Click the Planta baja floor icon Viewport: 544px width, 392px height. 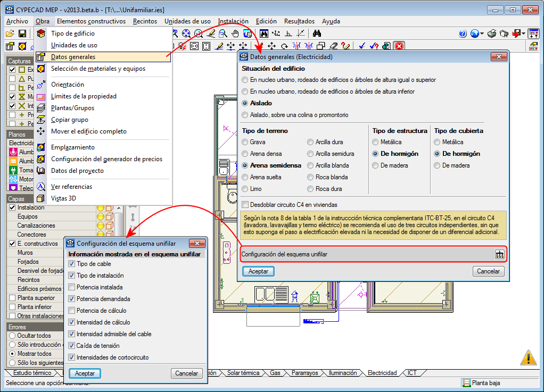pos(466,382)
